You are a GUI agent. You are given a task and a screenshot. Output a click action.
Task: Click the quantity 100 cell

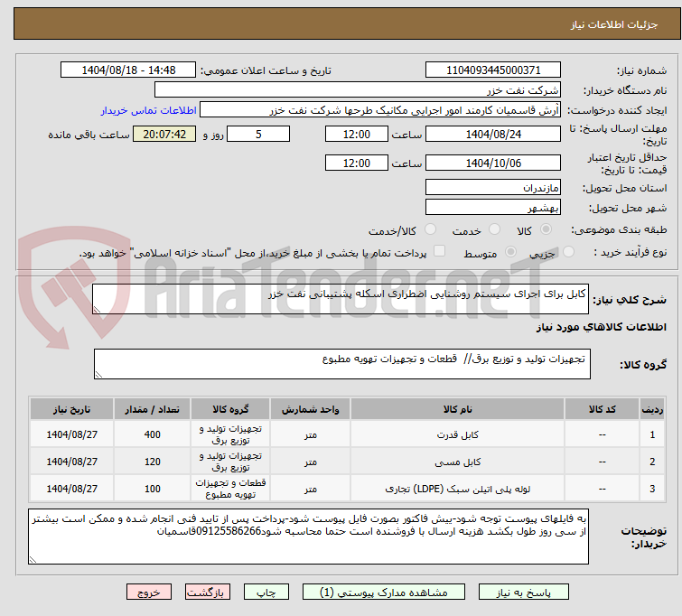153,489
